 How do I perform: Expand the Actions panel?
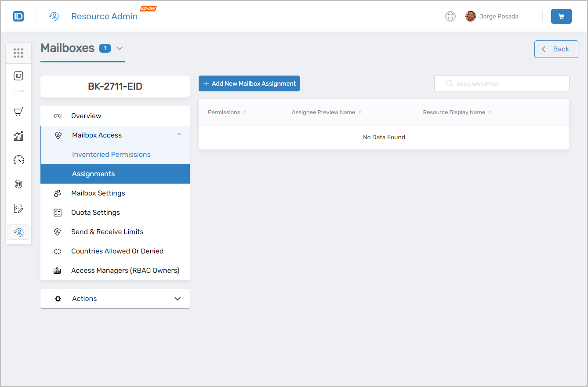[177, 299]
